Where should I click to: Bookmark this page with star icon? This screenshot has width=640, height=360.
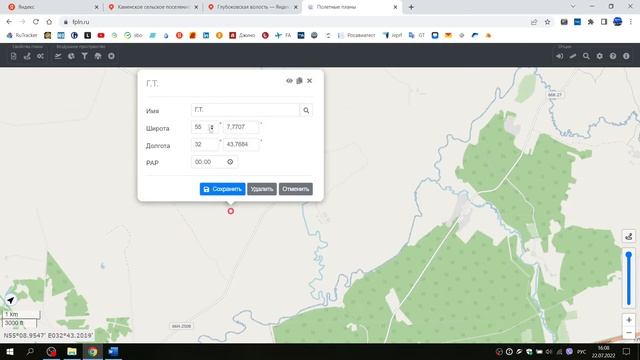(x=547, y=22)
